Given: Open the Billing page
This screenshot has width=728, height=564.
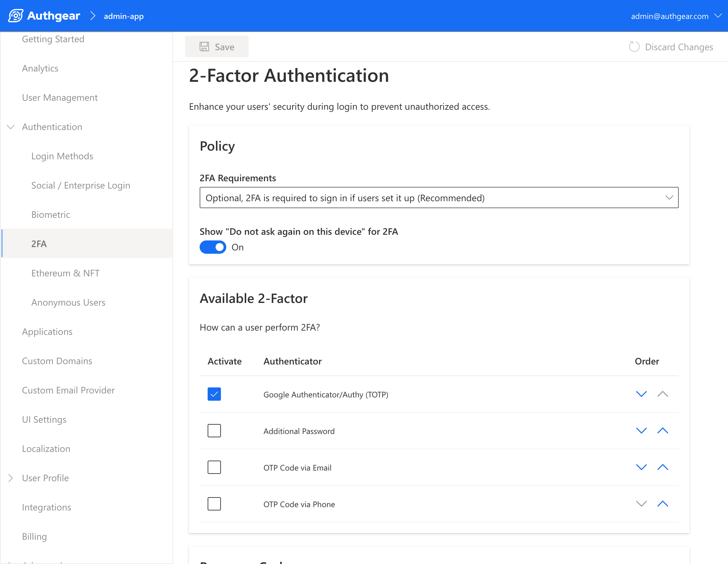Looking at the screenshot, I should [34, 536].
